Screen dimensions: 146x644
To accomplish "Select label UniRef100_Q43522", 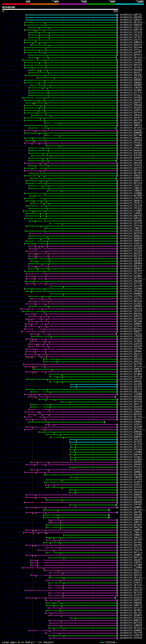I will pos(131,442).
